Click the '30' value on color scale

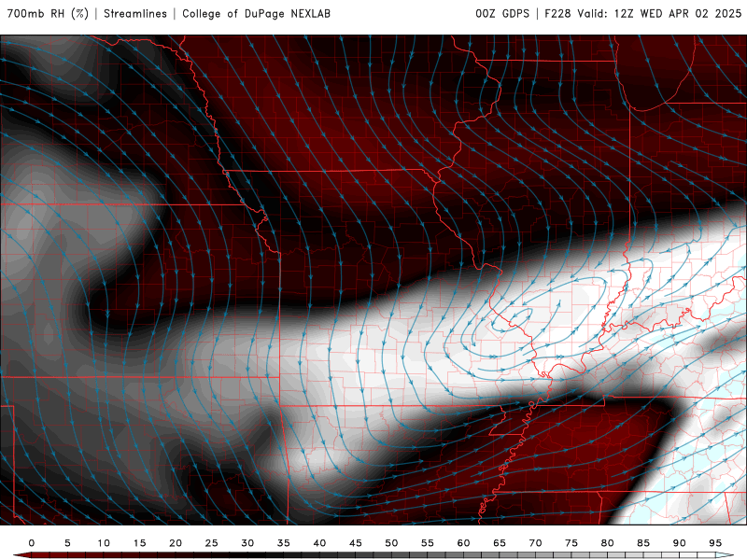click(247, 543)
